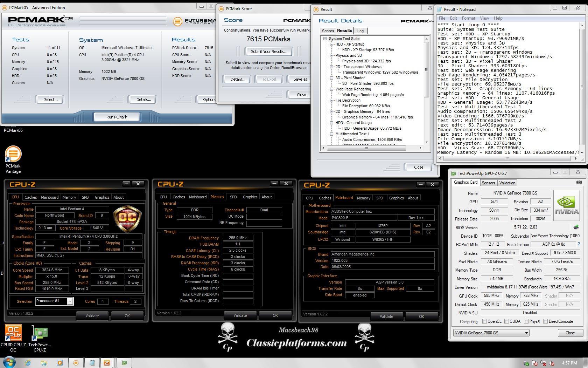
Task: Switch to the Log tab in Result window
Action: click(x=360, y=31)
